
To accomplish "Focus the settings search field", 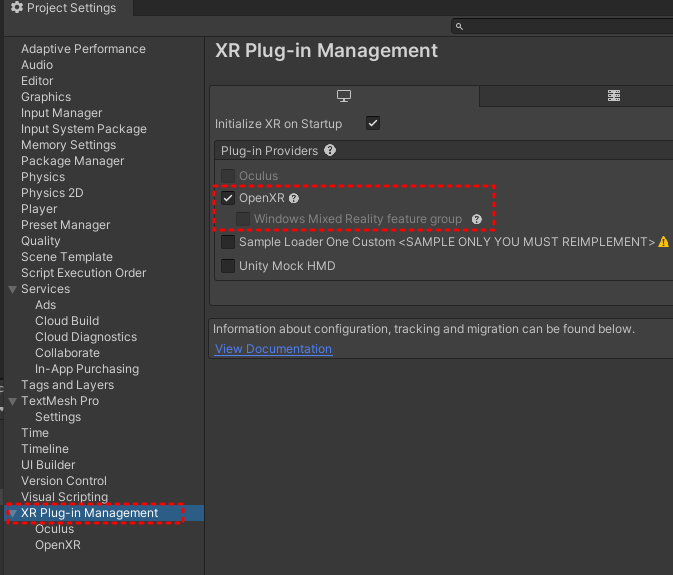I will pos(562,26).
